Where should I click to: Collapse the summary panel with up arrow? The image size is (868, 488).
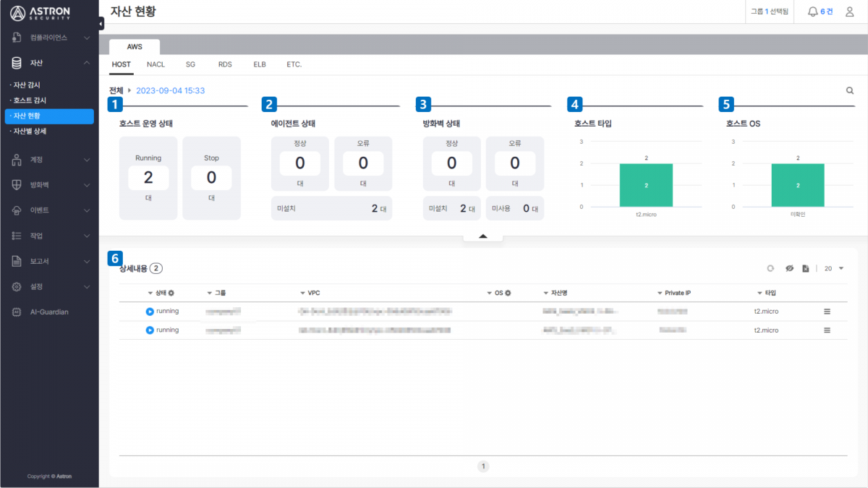tap(483, 236)
